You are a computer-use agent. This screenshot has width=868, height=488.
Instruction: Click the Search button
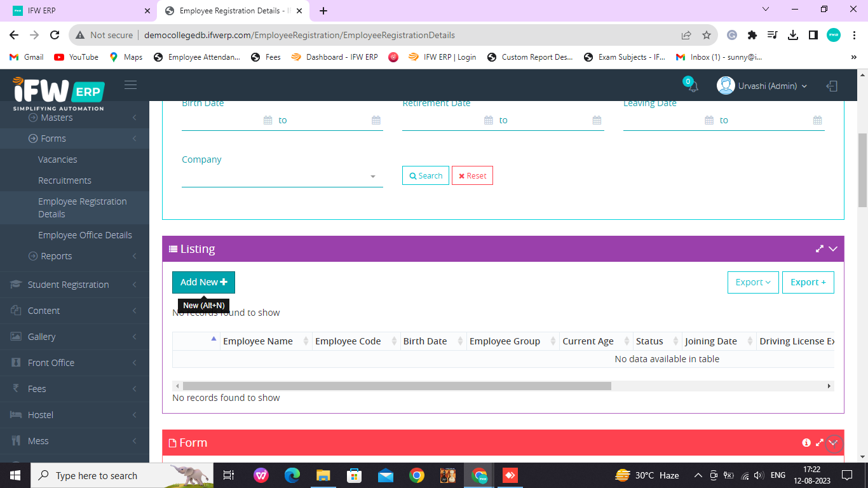[426, 175]
